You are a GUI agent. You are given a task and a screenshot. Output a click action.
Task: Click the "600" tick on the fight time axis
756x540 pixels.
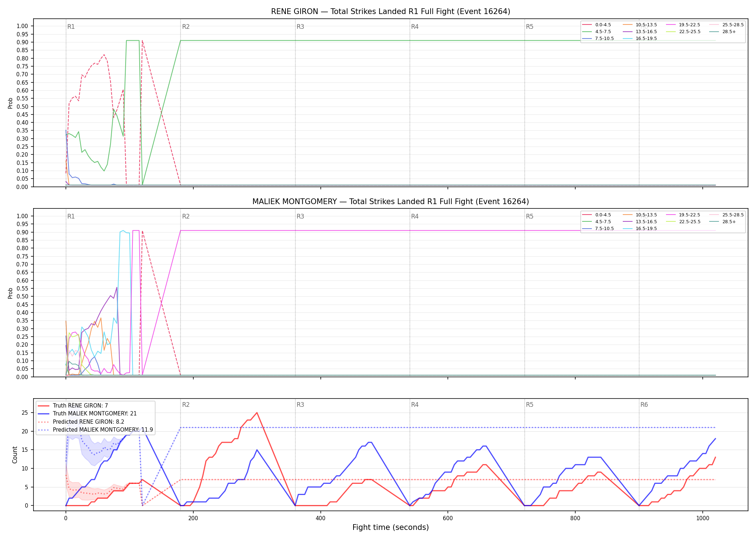[448, 518]
